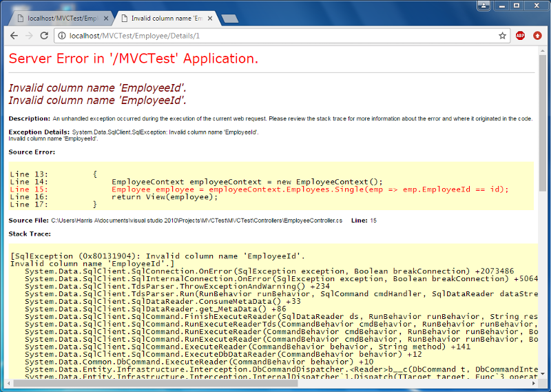
Task: Select the Invalid column name tab
Action: pos(165,19)
